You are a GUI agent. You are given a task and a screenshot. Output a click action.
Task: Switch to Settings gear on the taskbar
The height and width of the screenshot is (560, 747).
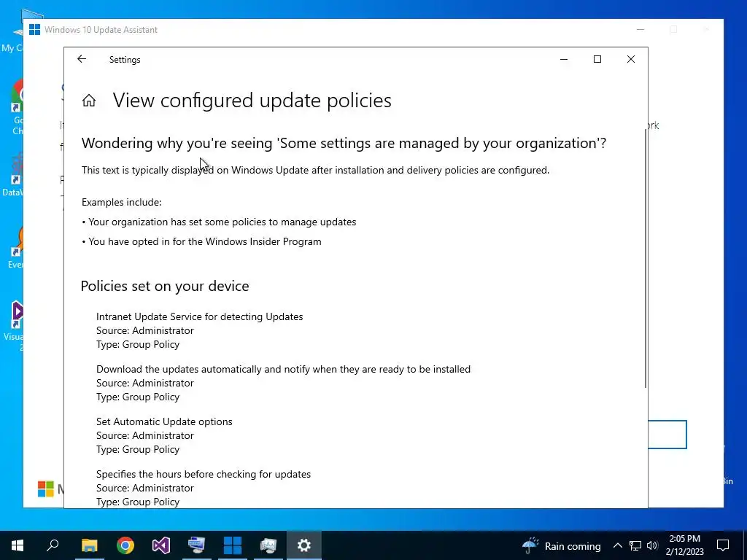click(x=304, y=545)
